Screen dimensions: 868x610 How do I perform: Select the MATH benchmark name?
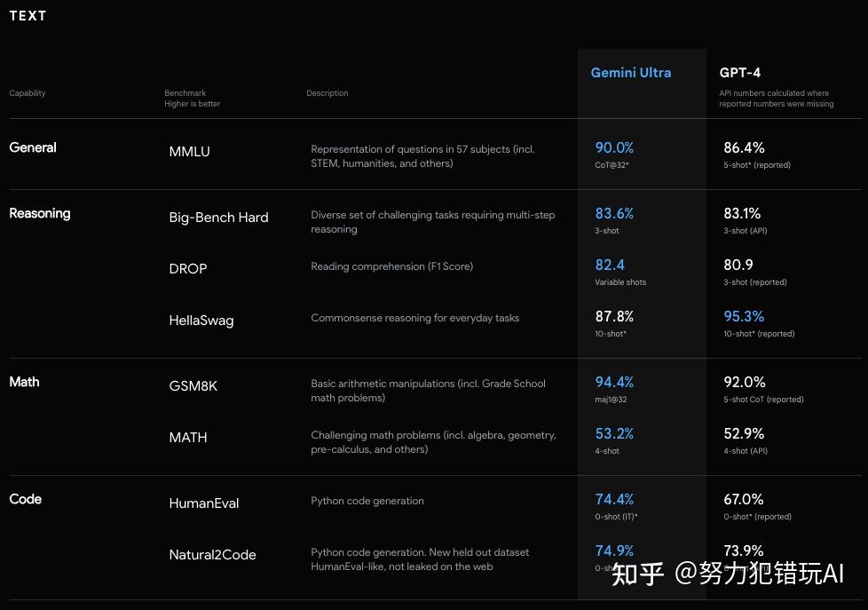187,437
